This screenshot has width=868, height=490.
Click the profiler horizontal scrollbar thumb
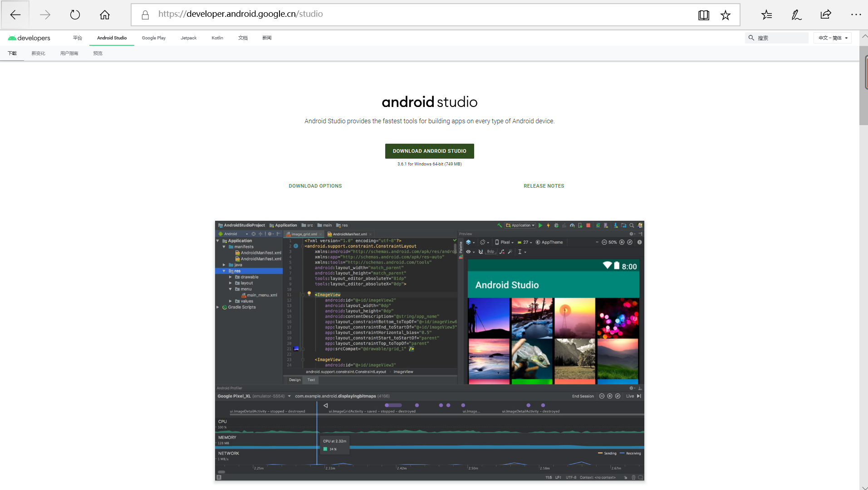point(221,472)
